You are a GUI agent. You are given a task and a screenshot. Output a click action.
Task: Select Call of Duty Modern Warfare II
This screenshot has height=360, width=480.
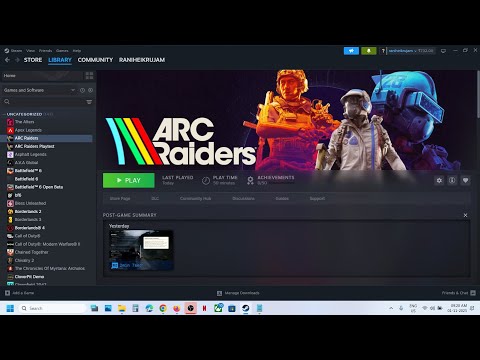[x=48, y=244]
